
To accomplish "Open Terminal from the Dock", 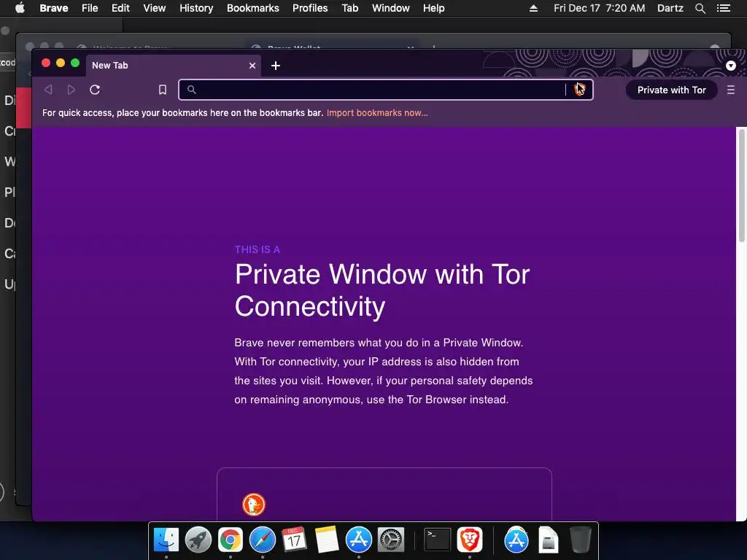I will click(x=438, y=540).
